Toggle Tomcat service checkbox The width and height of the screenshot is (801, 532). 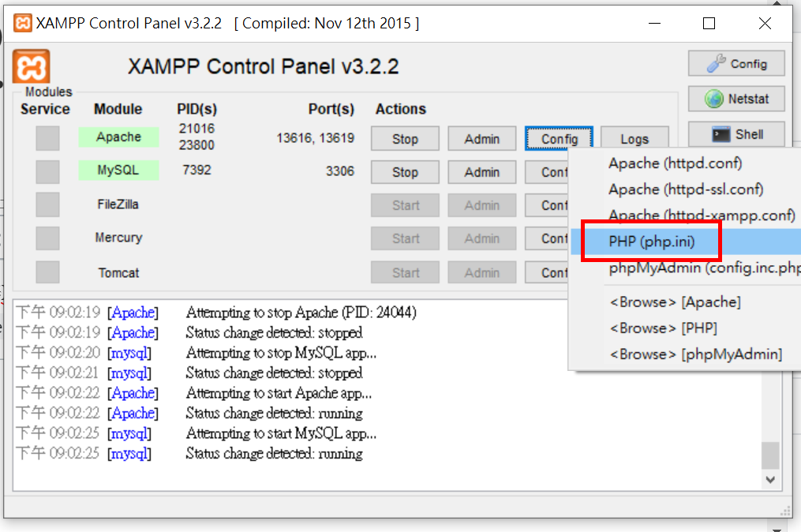(47, 272)
